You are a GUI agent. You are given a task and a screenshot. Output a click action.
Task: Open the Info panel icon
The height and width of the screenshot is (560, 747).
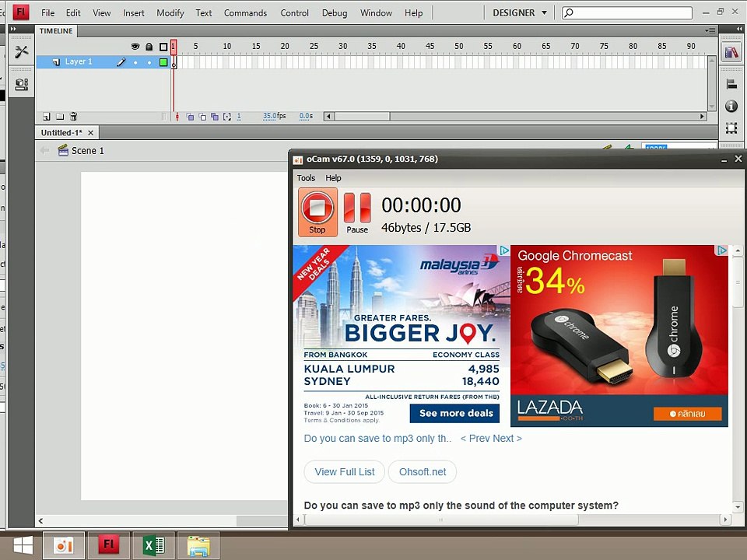731,107
